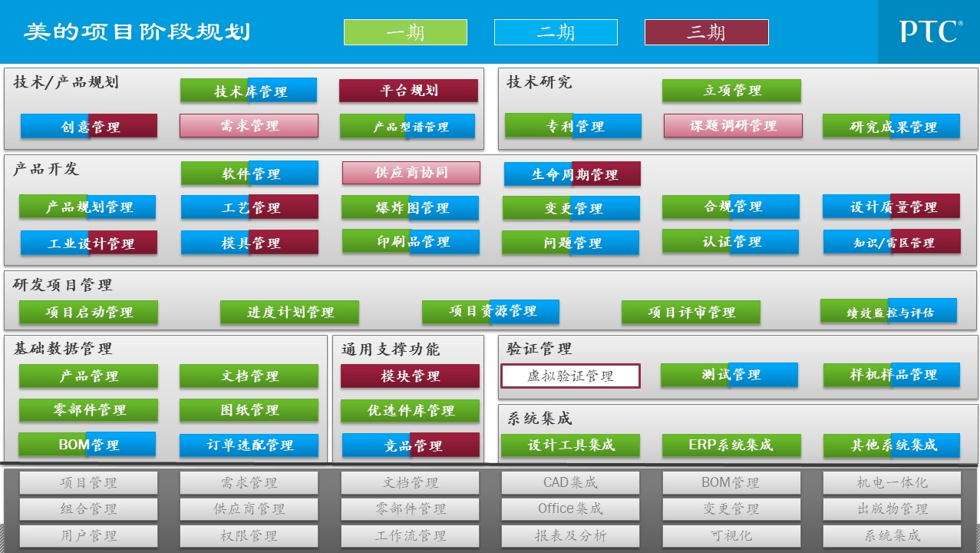Click the 项目评审管理 box
980x553 pixels.
691,312
